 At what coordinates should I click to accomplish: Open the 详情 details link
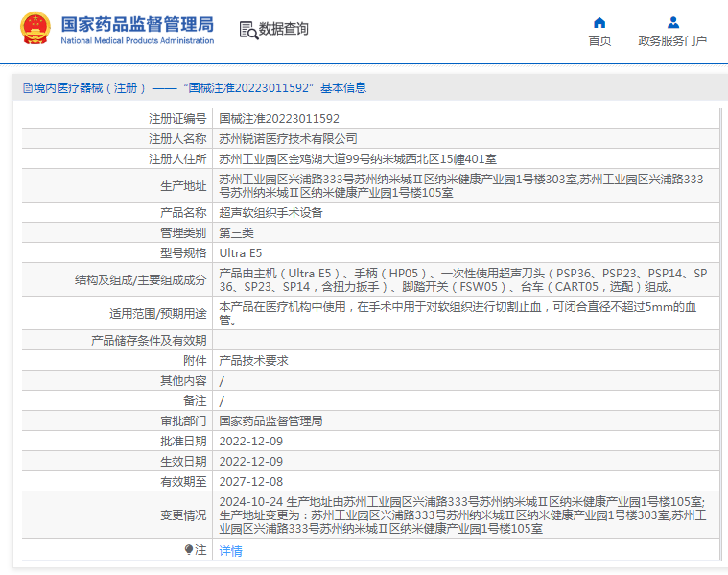[231, 551]
